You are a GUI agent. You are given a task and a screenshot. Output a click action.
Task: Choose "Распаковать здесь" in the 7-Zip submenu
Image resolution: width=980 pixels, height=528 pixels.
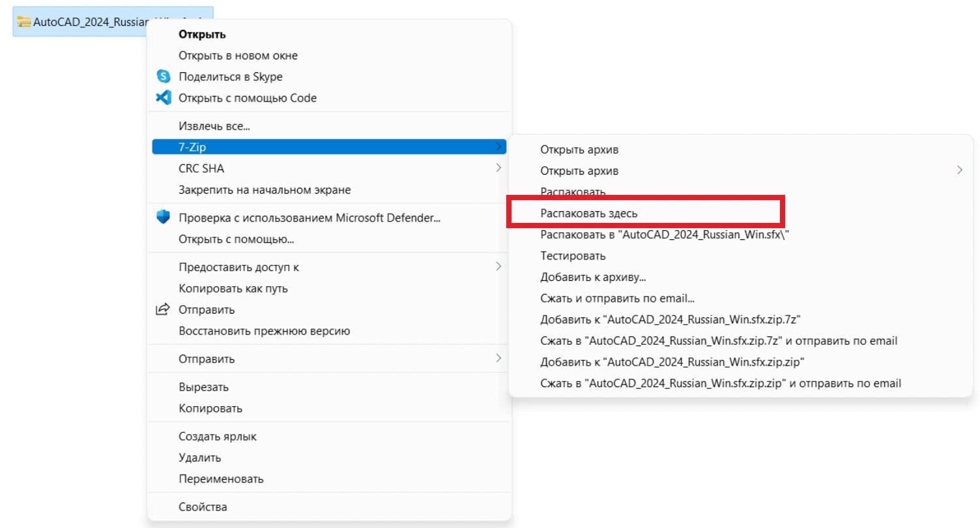click(588, 213)
